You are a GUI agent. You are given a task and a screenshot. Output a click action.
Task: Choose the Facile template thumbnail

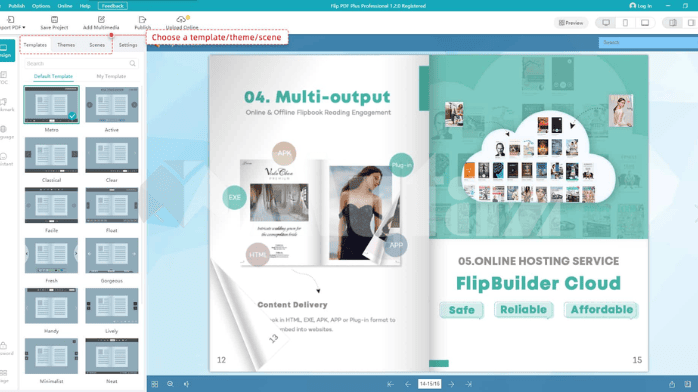(52, 205)
